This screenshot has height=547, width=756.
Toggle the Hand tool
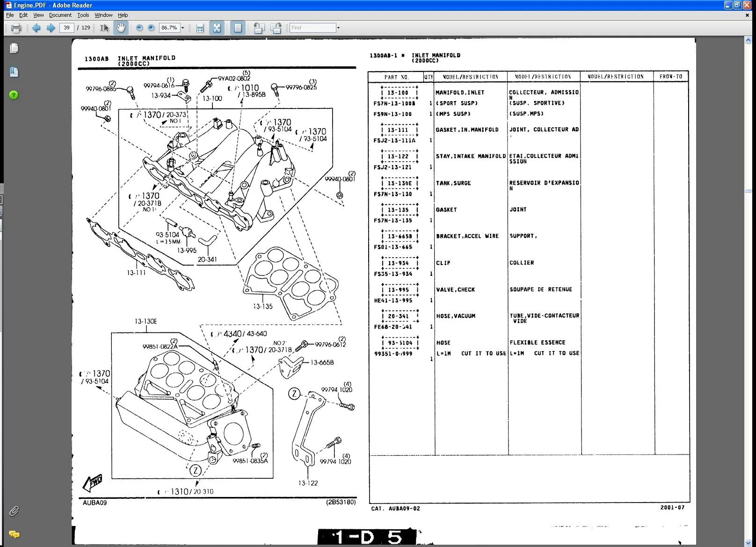[x=121, y=28]
